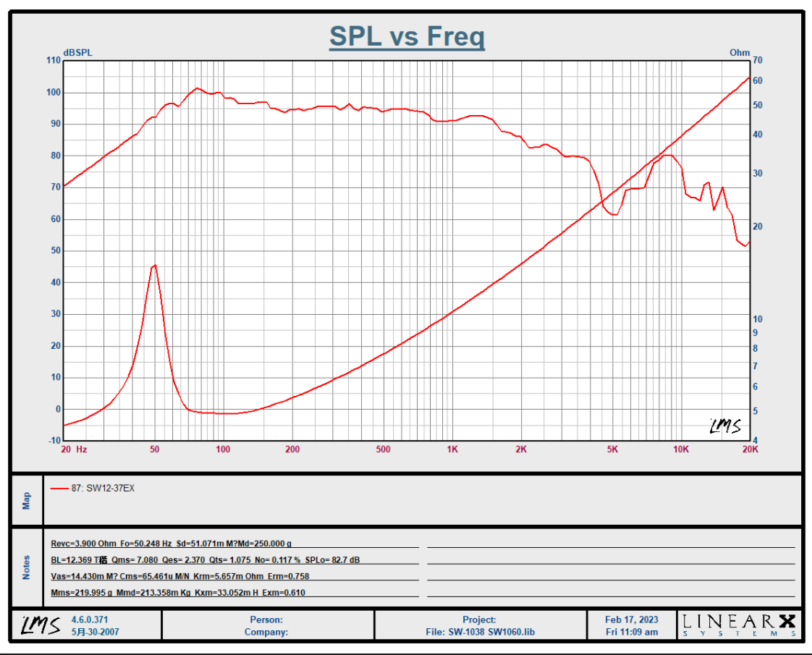Screen dimensions: 812x655
Task: Click the "87: SW12-37EX" legend entry
Action: point(103,489)
